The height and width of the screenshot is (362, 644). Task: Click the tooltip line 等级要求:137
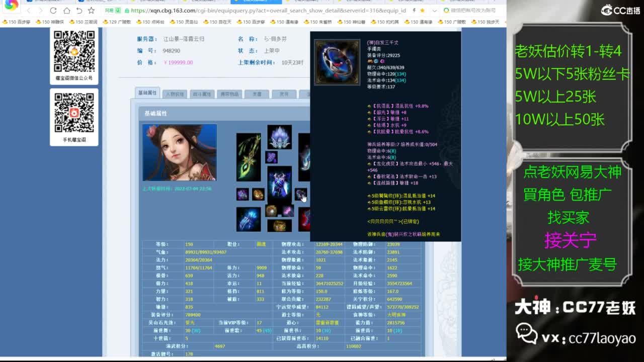point(381,87)
